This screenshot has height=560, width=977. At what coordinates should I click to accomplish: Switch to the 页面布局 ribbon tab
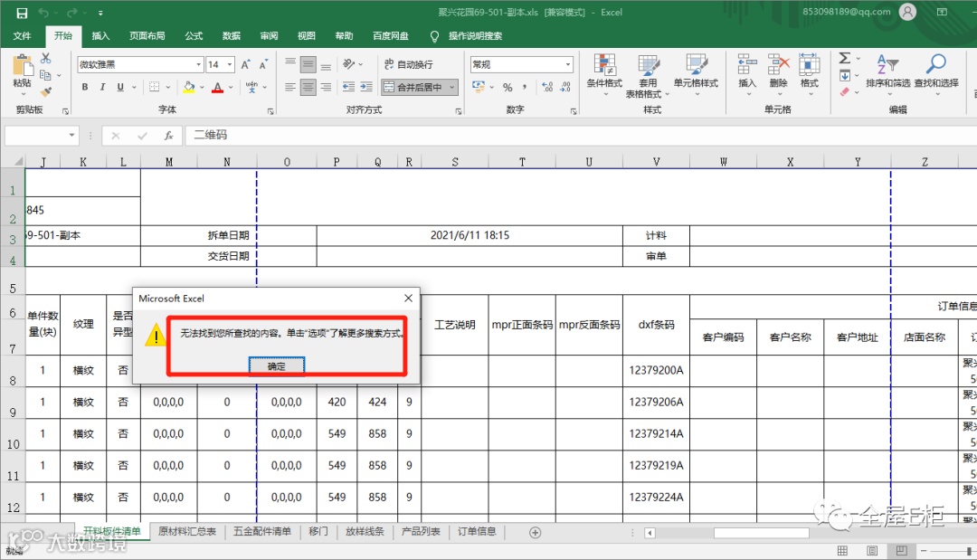coord(147,36)
